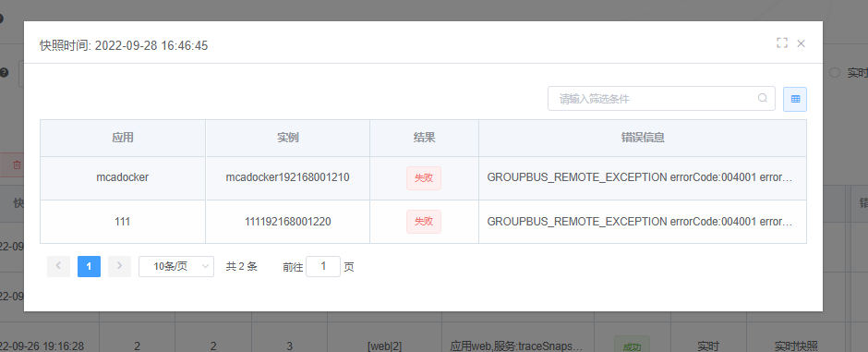
Task: Select the mcadocker application cell
Action: tap(122, 177)
